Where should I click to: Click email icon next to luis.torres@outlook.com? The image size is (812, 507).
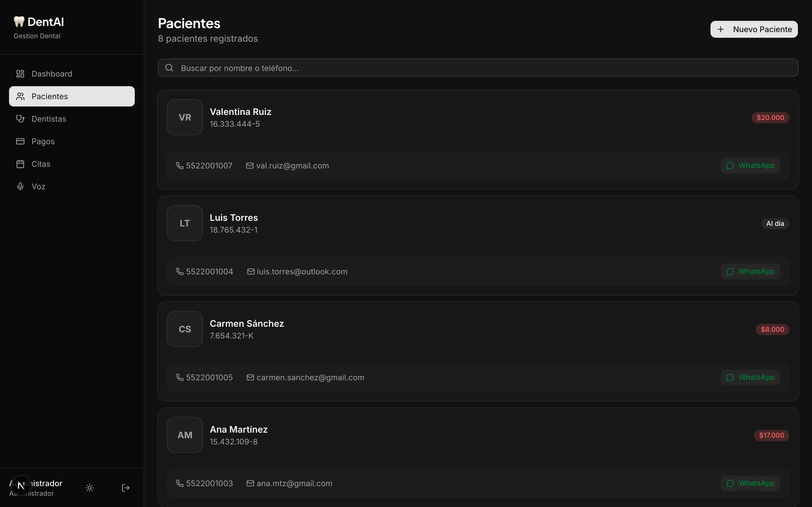251,272
